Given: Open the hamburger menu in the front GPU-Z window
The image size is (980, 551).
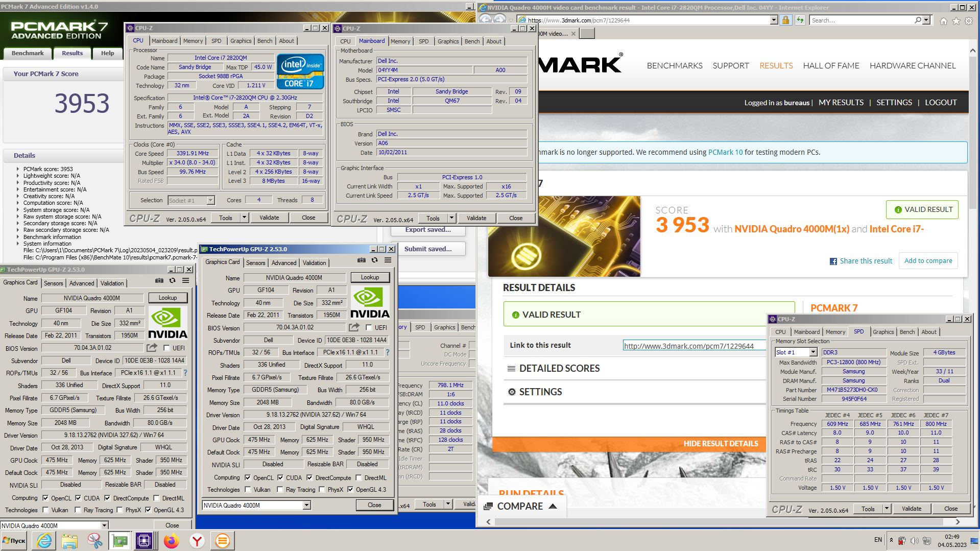Looking at the screenshot, I should (x=388, y=260).
